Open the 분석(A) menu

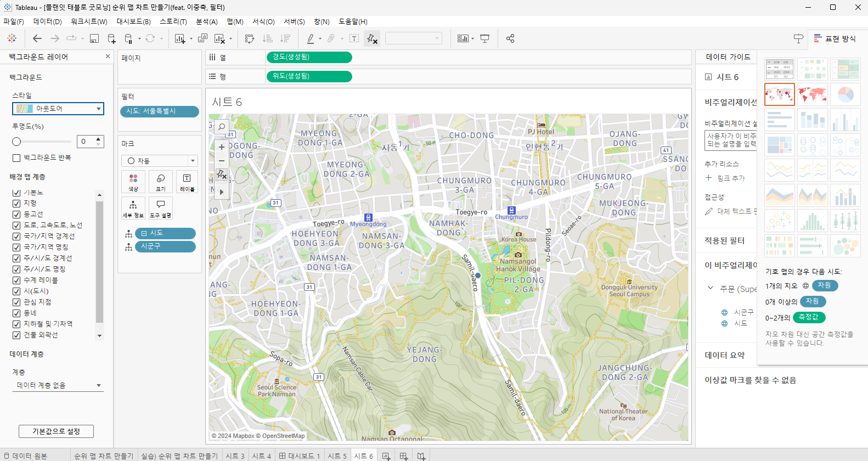tap(207, 21)
